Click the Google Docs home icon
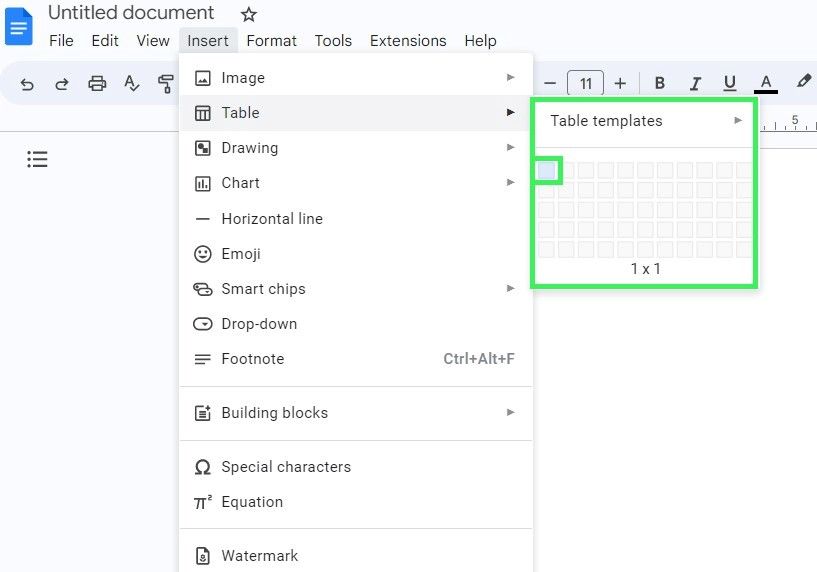Screen dimensions: 817x572 click(19, 26)
